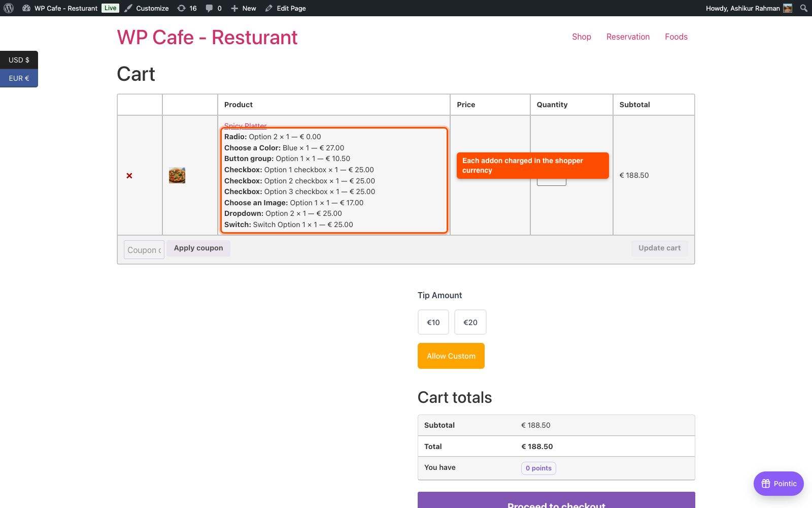This screenshot has height=508, width=812.
Task: Select the €20 tip amount
Action: coord(470,322)
